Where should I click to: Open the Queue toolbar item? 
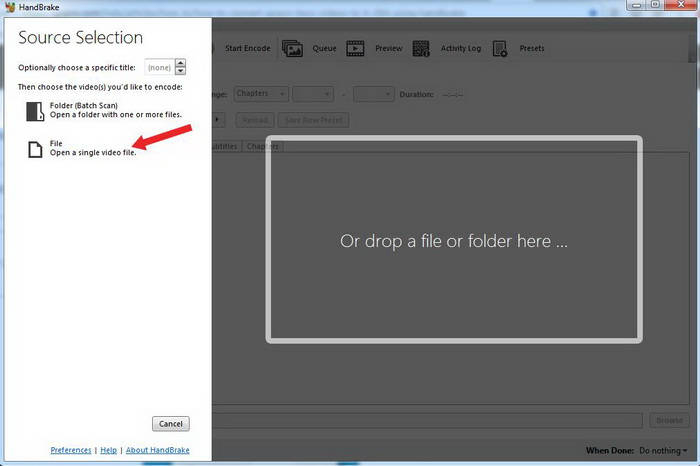click(x=324, y=48)
